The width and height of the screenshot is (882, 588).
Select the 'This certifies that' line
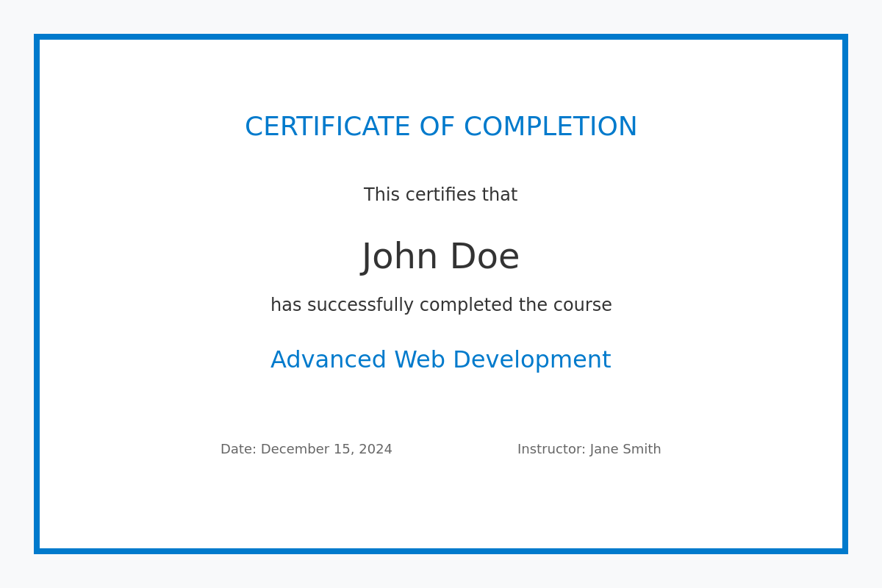[440, 195]
